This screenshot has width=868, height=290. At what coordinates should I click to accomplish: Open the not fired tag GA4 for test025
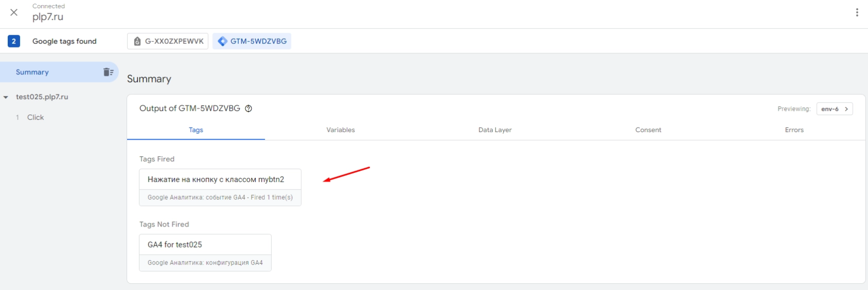(205, 253)
